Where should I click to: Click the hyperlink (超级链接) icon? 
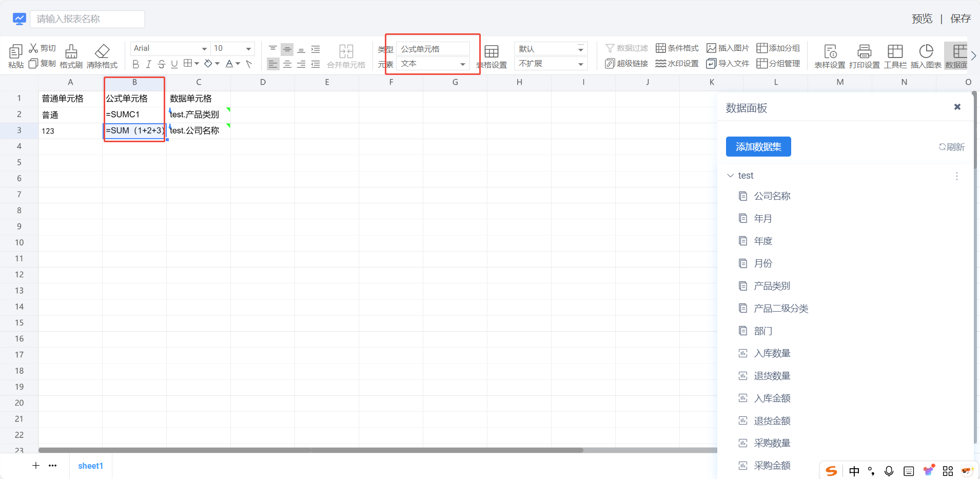[x=610, y=64]
